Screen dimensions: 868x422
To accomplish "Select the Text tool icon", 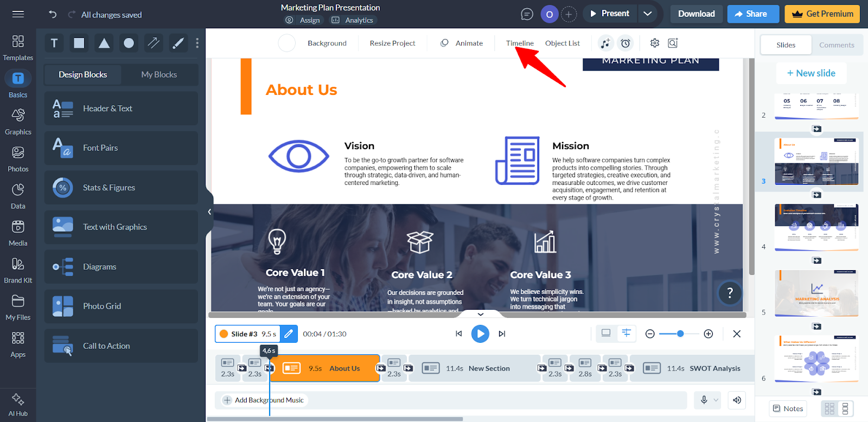I will point(54,43).
